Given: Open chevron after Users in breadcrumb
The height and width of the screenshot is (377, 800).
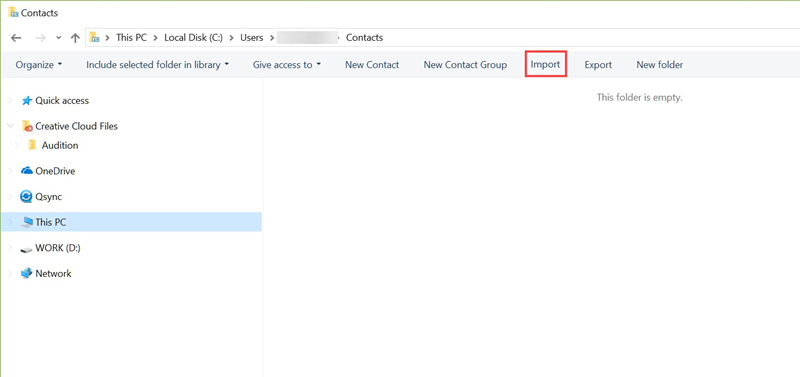Looking at the screenshot, I should pyautogui.click(x=271, y=38).
